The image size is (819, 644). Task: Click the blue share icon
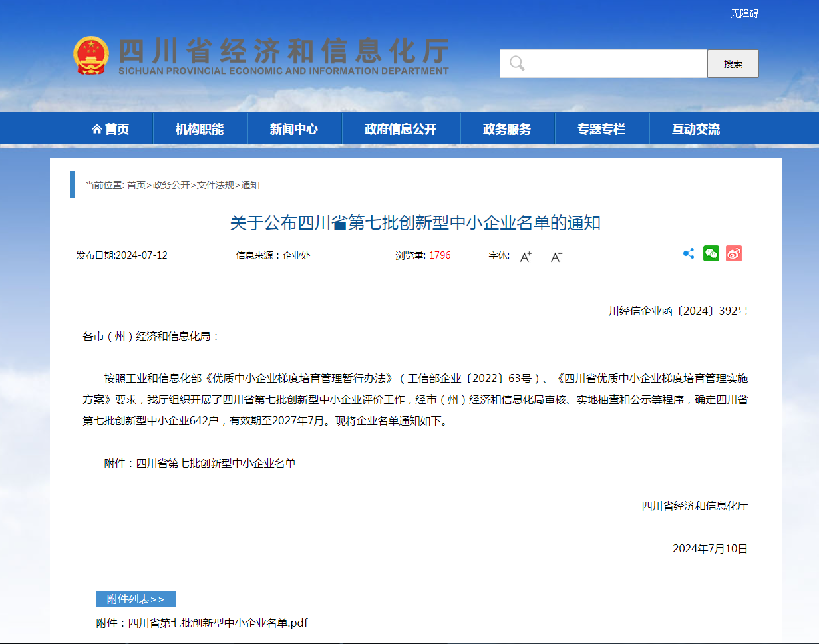pos(688,253)
